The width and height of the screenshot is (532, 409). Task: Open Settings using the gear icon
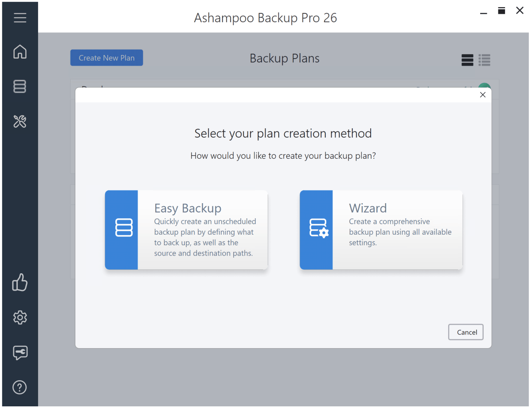[20, 318]
